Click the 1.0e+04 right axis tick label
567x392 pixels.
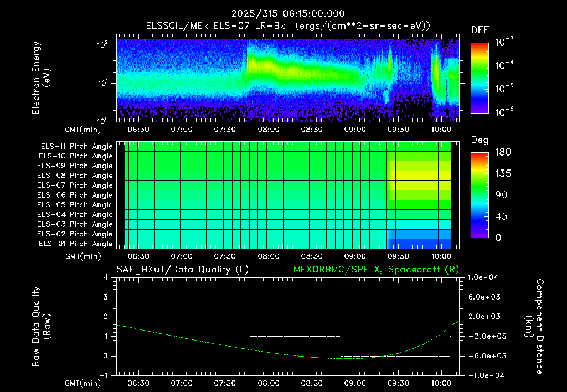coord(483,278)
